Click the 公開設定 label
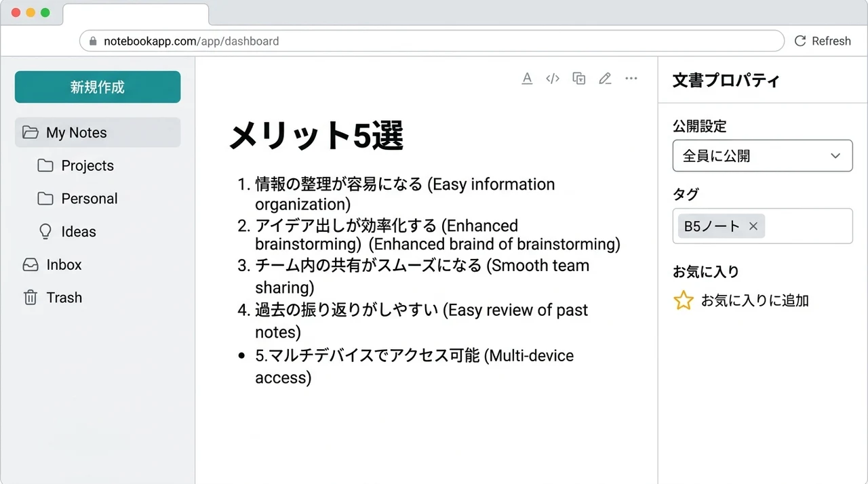Viewport: 868px width, 484px height. coord(699,126)
